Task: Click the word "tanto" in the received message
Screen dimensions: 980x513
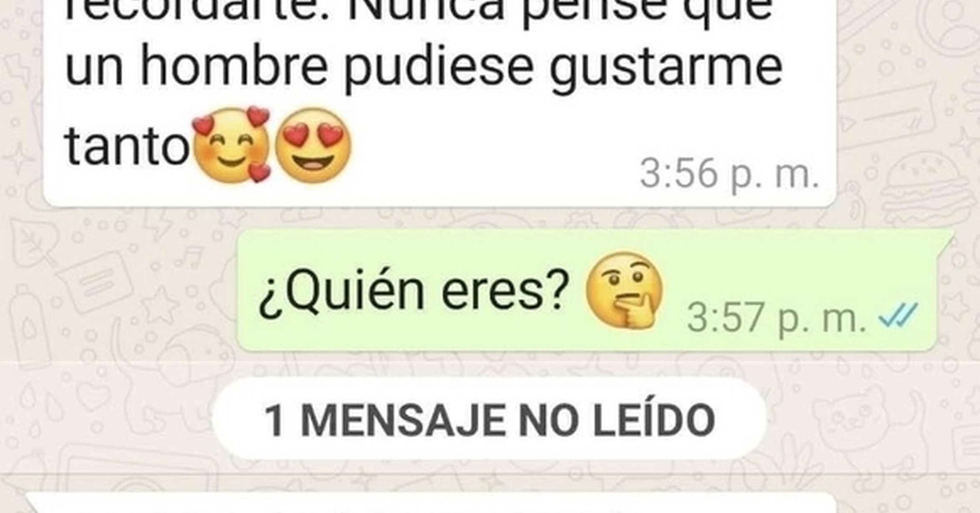Action: point(128,147)
